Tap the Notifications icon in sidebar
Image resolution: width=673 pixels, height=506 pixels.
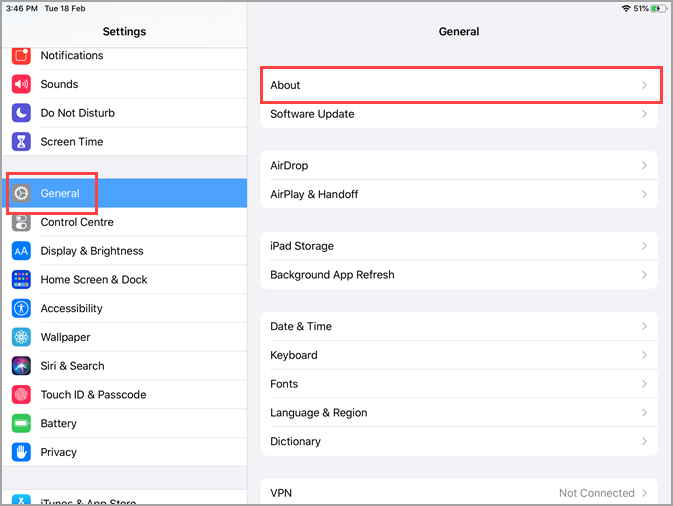(21, 56)
